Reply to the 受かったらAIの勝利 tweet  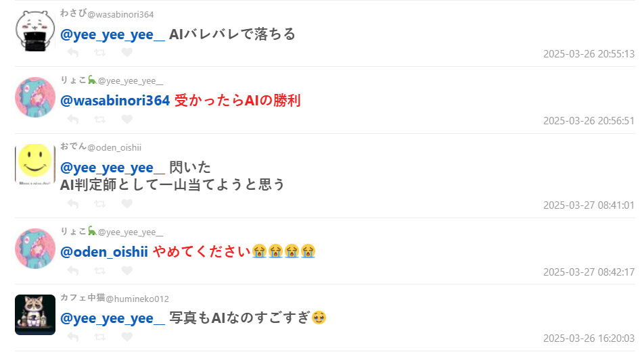73,120
